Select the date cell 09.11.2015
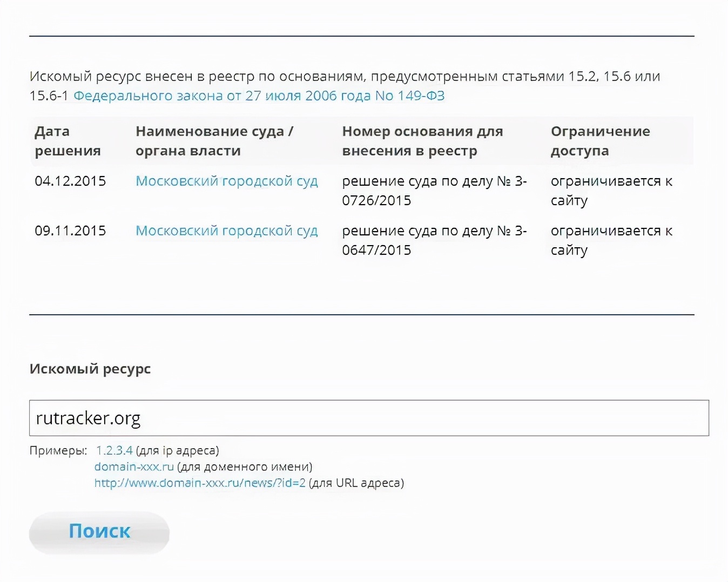 coord(70,231)
